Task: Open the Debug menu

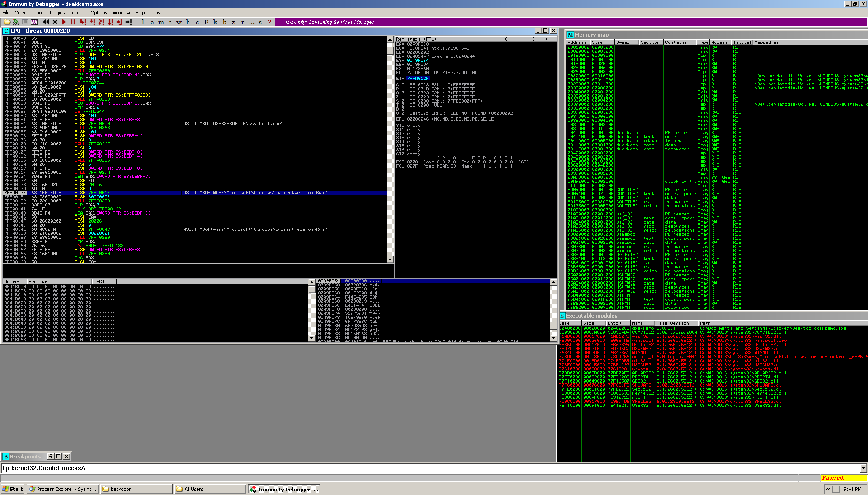Action: 37,13
